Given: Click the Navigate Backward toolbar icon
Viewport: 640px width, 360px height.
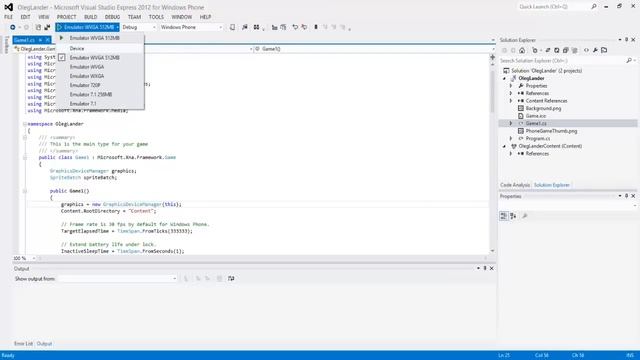Looking at the screenshot, I should 13,27.
